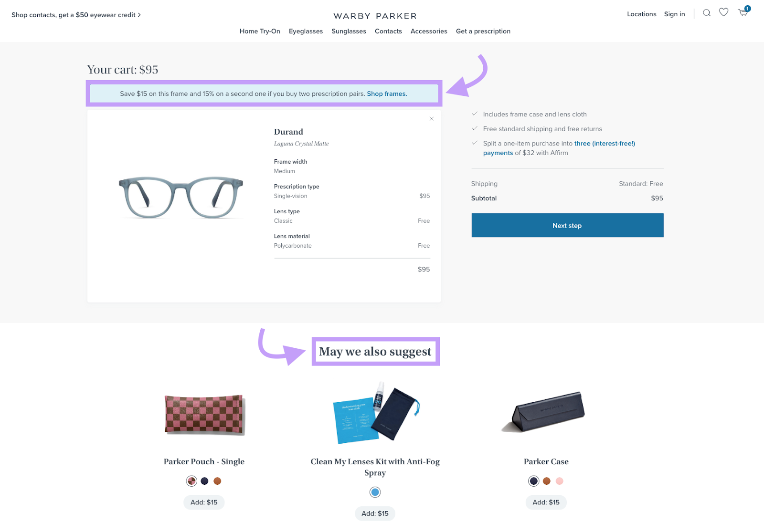Open the Locations page

point(641,14)
